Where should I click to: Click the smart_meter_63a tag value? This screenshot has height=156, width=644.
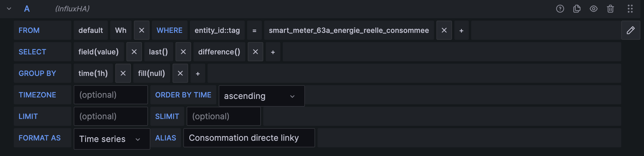349,30
